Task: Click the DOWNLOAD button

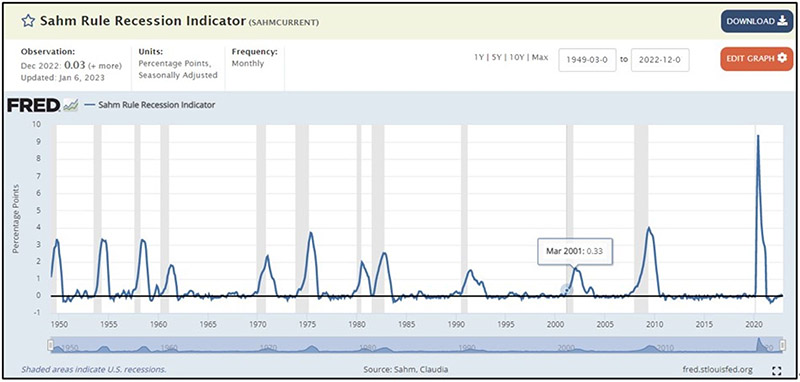Action: coord(757,21)
